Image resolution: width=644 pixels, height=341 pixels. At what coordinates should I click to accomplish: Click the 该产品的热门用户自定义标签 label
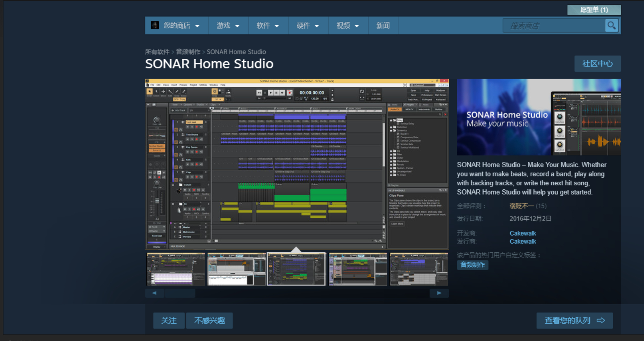coord(499,255)
